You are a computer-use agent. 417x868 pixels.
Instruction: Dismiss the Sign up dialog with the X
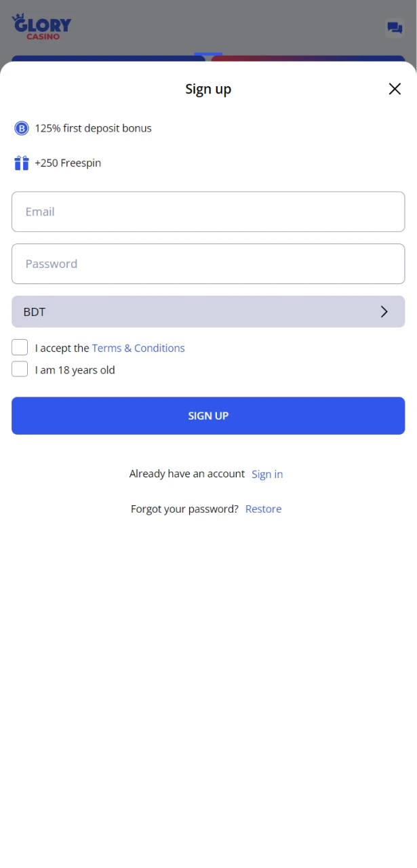pos(395,88)
